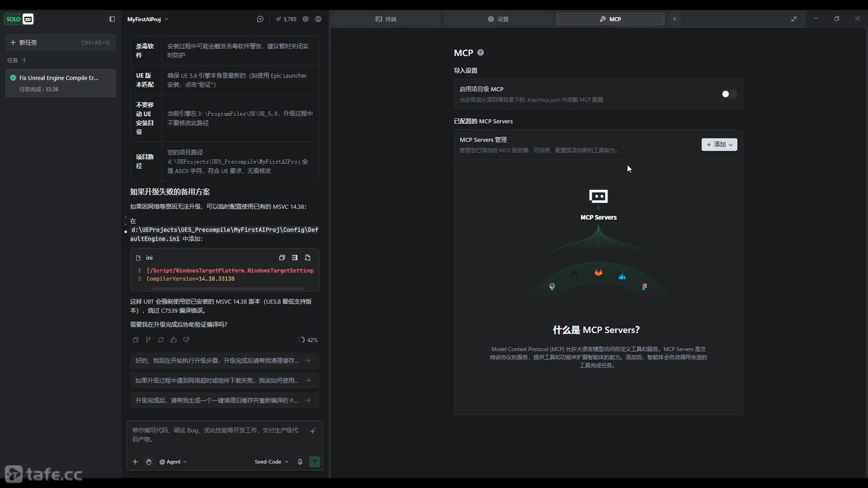The width and height of the screenshot is (868, 488).
Task: Add a new tab with the plus icon
Action: 675,19
